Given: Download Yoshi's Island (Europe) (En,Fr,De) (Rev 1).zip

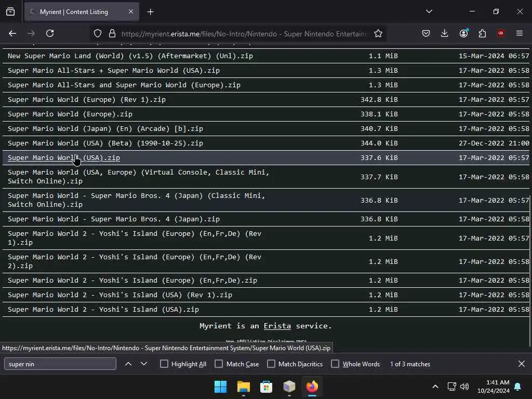Looking at the screenshot, I should click(x=135, y=238).
